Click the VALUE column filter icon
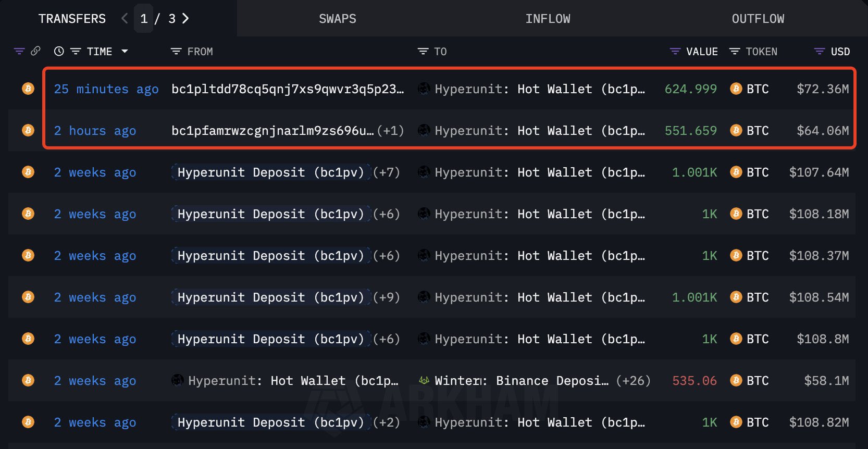The image size is (868, 449). pos(675,52)
